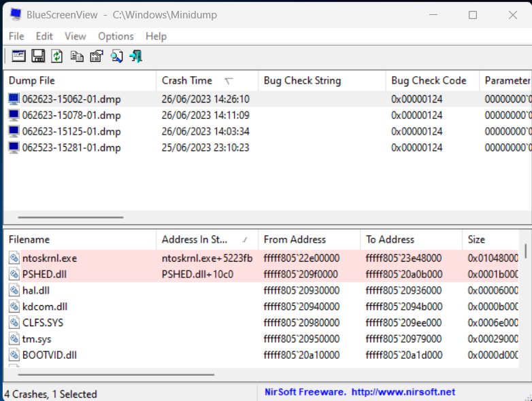Screen dimensions: 532x401
Task: Open Properties toolbar icon
Action: pyautogui.click(x=97, y=56)
